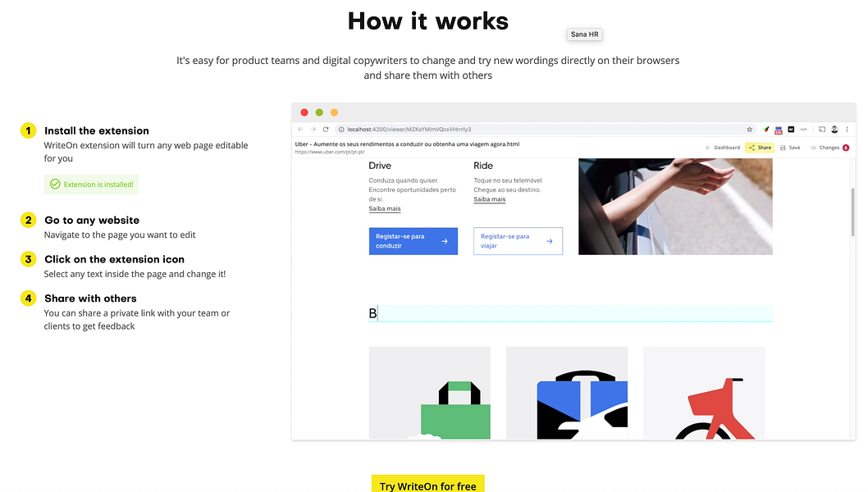Click the Extension is installed! badge
This screenshot has width=868, height=492.
(x=91, y=184)
